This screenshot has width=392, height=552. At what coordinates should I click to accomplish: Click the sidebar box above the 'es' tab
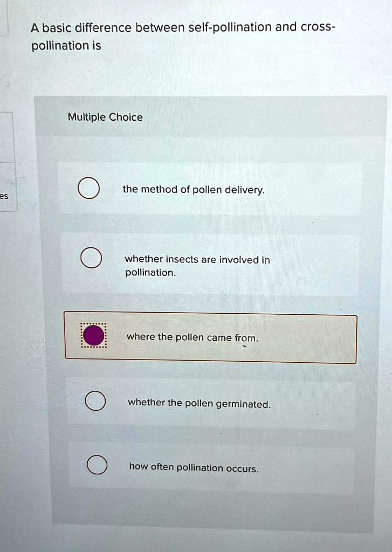click(x=6, y=137)
